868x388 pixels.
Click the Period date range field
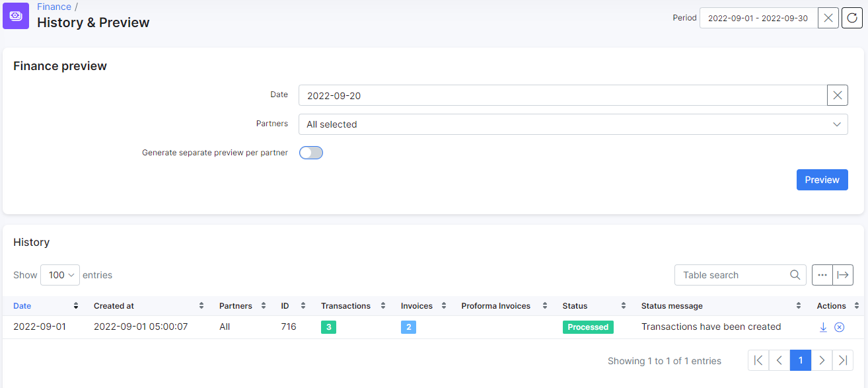758,18
